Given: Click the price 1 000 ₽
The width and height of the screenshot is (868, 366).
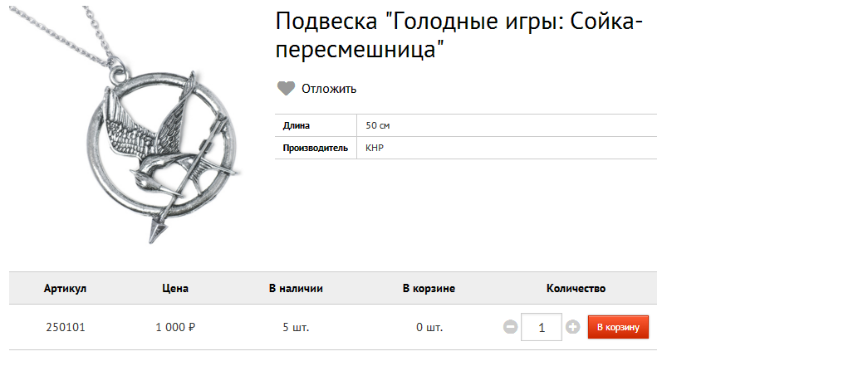Looking at the screenshot, I should pyautogui.click(x=175, y=327).
